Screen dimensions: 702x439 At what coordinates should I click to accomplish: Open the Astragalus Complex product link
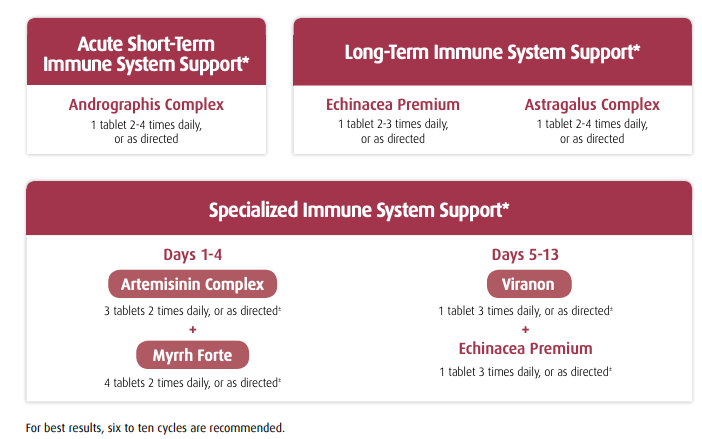(592, 105)
